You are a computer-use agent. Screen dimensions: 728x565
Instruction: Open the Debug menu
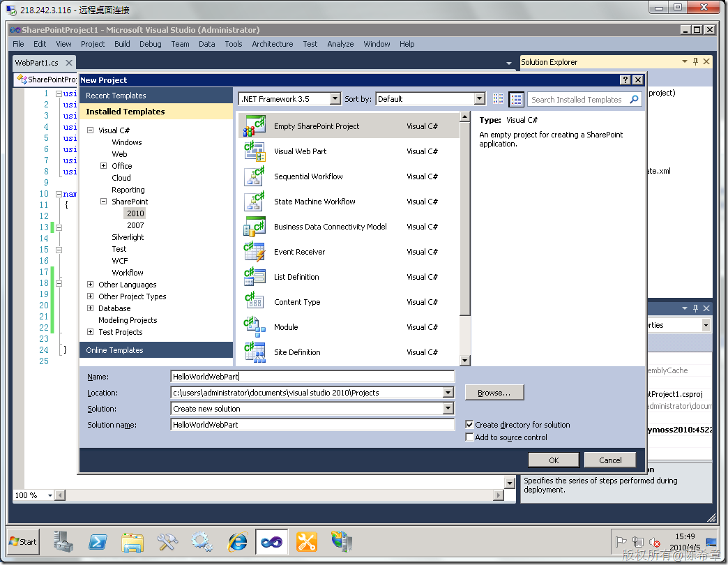coord(151,44)
